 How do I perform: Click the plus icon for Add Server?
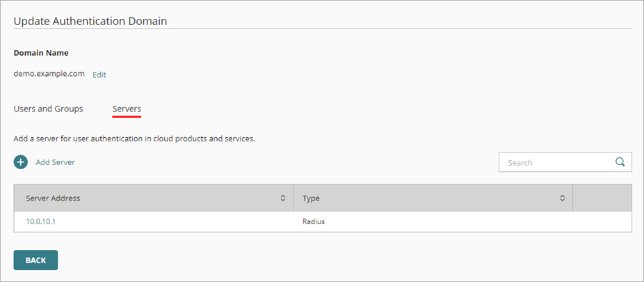[21, 162]
